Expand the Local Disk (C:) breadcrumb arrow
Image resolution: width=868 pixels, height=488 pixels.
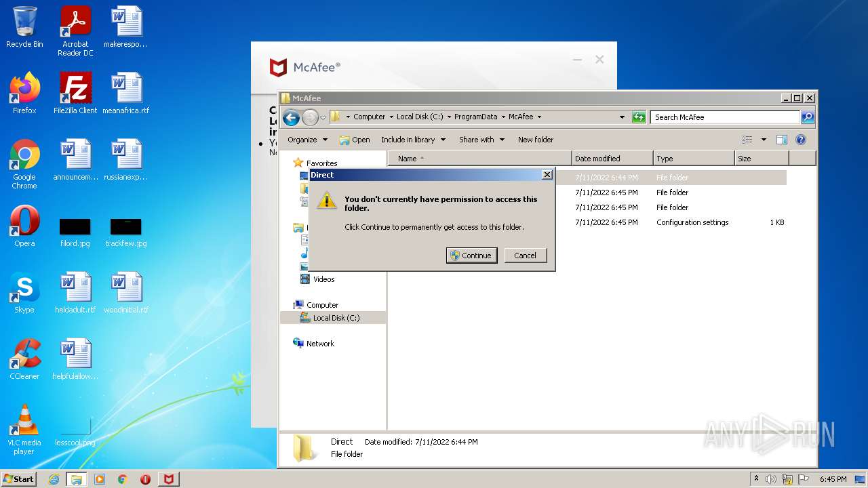449,117
